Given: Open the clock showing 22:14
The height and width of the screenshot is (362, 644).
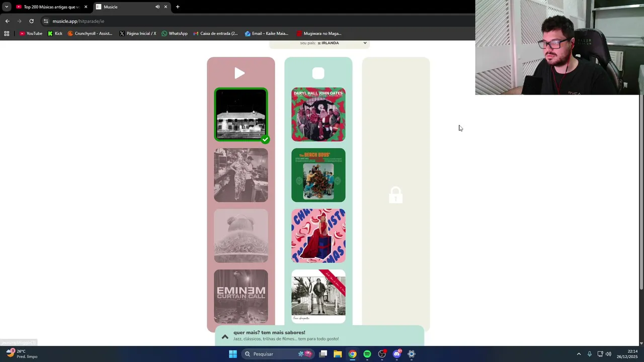Looking at the screenshot, I should click(x=627, y=354).
